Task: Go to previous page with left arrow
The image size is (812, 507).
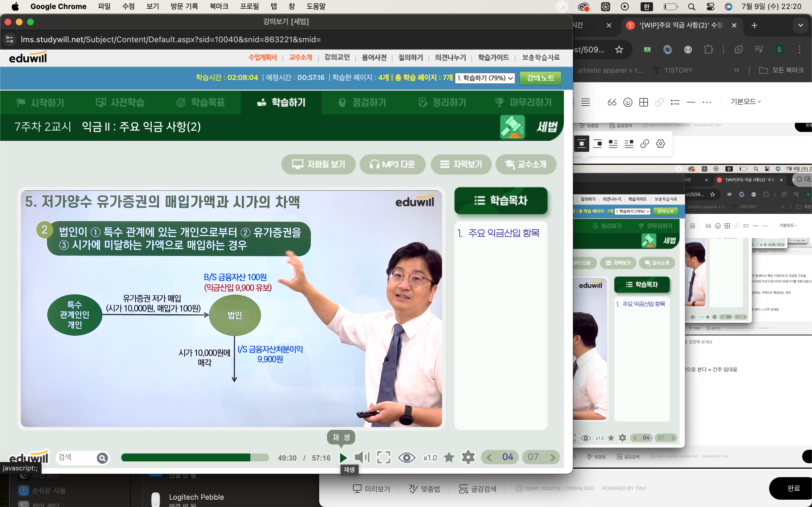Action: pos(489,457)
